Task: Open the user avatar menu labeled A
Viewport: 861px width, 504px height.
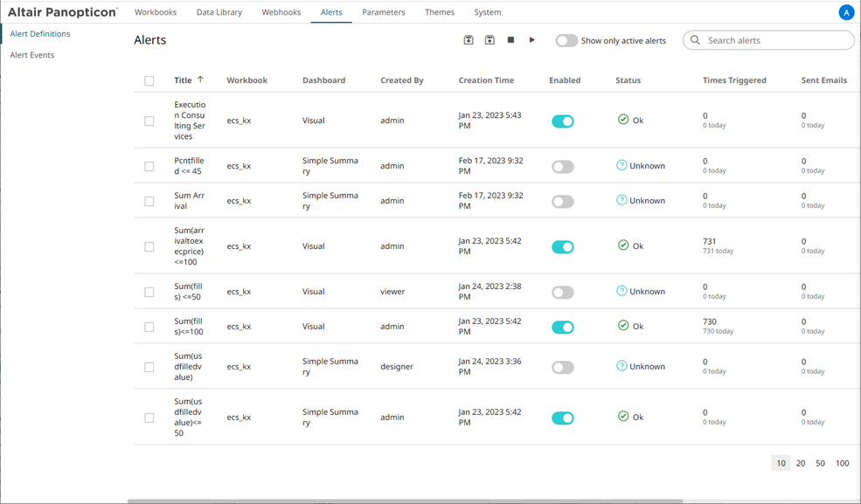Action: tap(846, 12)
